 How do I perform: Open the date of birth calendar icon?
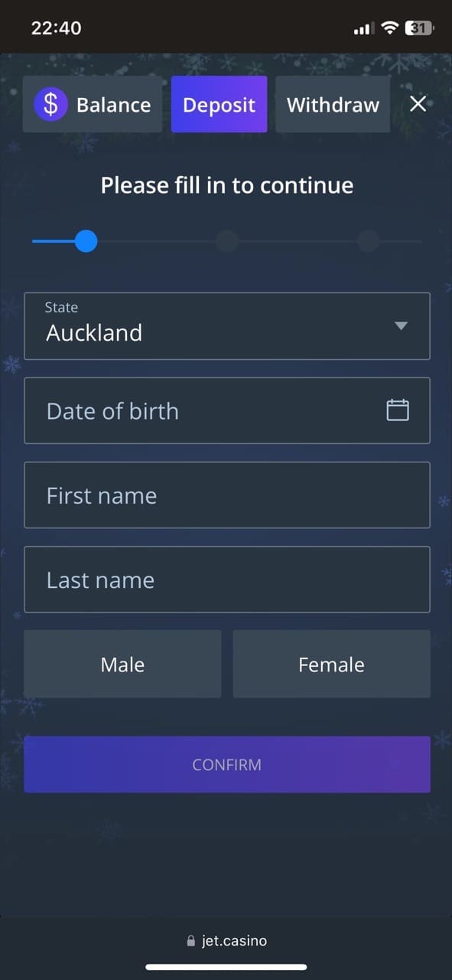[398, 410]
